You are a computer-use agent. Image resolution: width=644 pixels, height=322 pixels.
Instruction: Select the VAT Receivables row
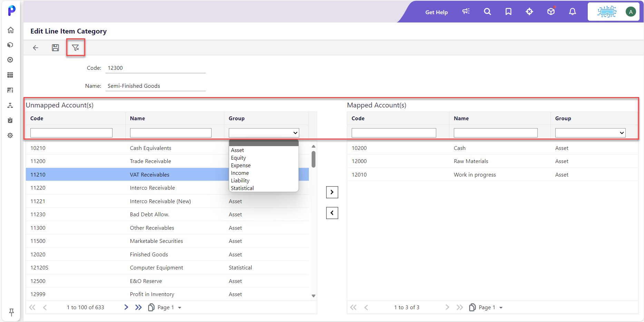click(167, 174)
